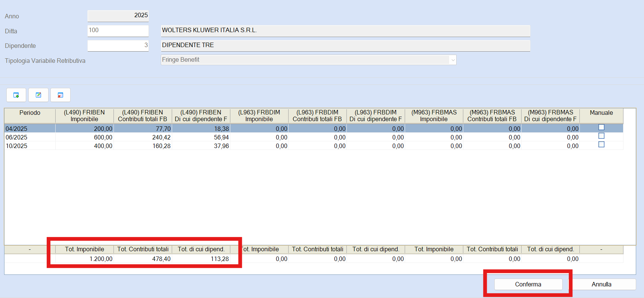644x298 pixels.
Task: Click the 160,28 contributi cell
Action: tap(143, 146)
